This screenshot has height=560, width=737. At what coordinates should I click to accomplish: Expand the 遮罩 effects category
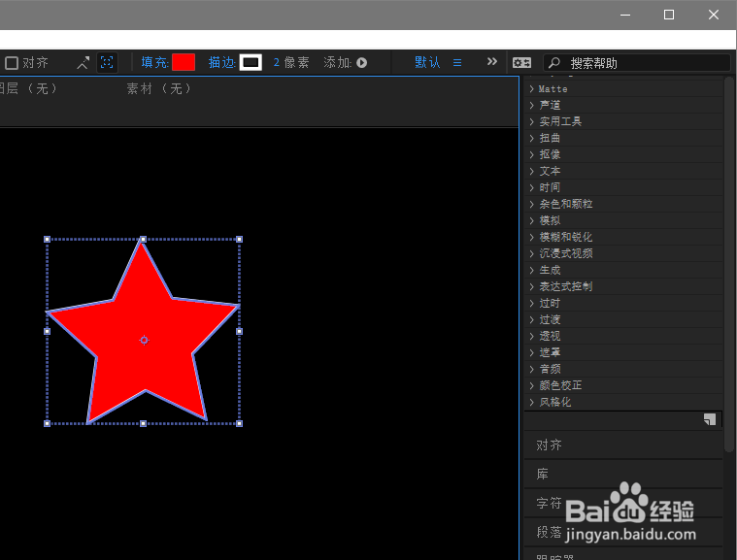coord(531,352)
